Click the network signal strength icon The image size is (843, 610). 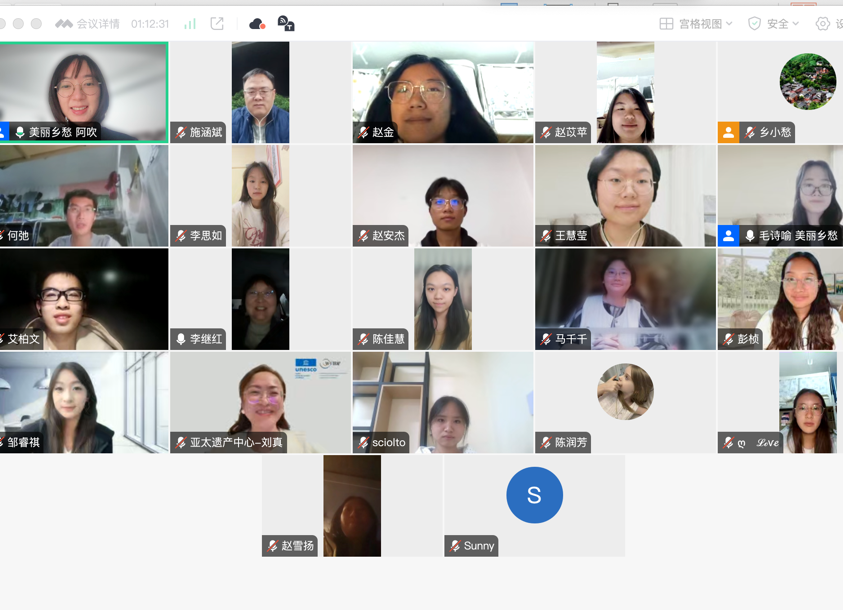[x=190, y=24]
